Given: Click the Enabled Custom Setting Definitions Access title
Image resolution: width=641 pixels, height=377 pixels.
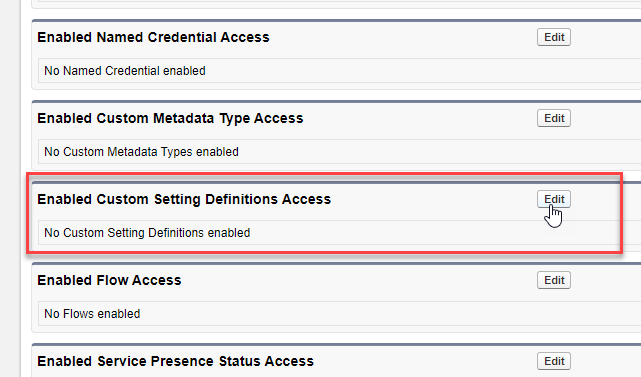Looking at the screenshot, I should click(184, 199).
